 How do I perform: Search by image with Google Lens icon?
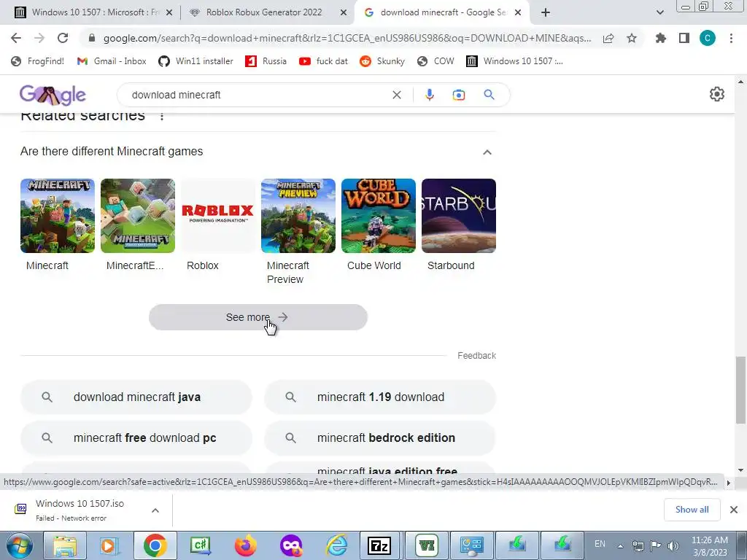coord(458,95)
